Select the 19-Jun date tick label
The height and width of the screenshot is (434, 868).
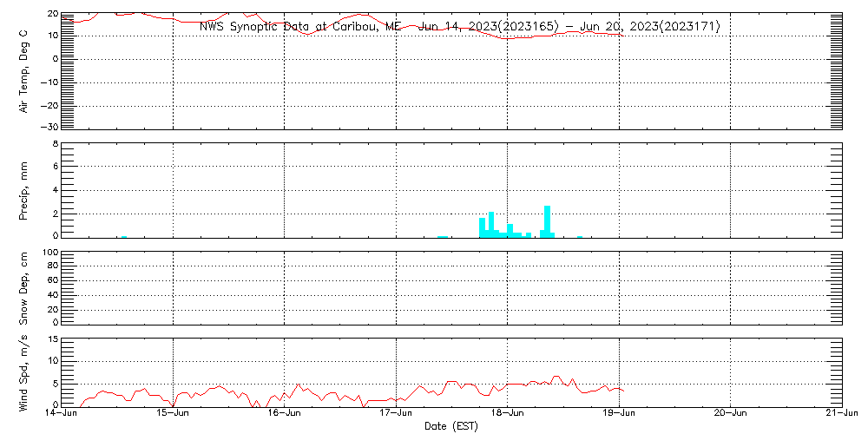pyautogui.click(x=619, y=414)
